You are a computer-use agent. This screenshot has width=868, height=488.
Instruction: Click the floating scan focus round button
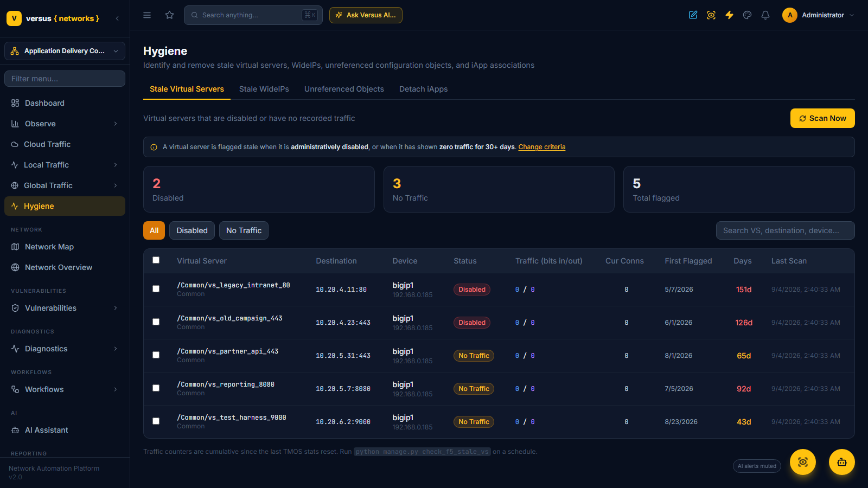803,462
